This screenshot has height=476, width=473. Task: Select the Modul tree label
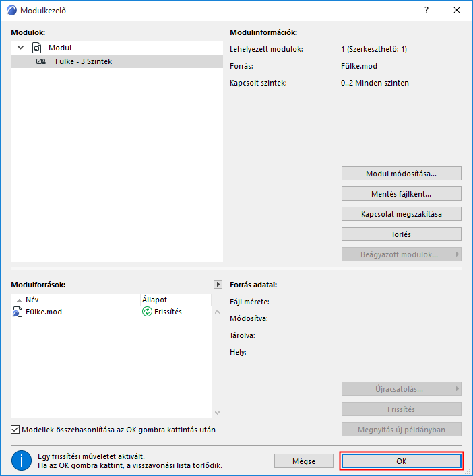click(x=60, y=48)
